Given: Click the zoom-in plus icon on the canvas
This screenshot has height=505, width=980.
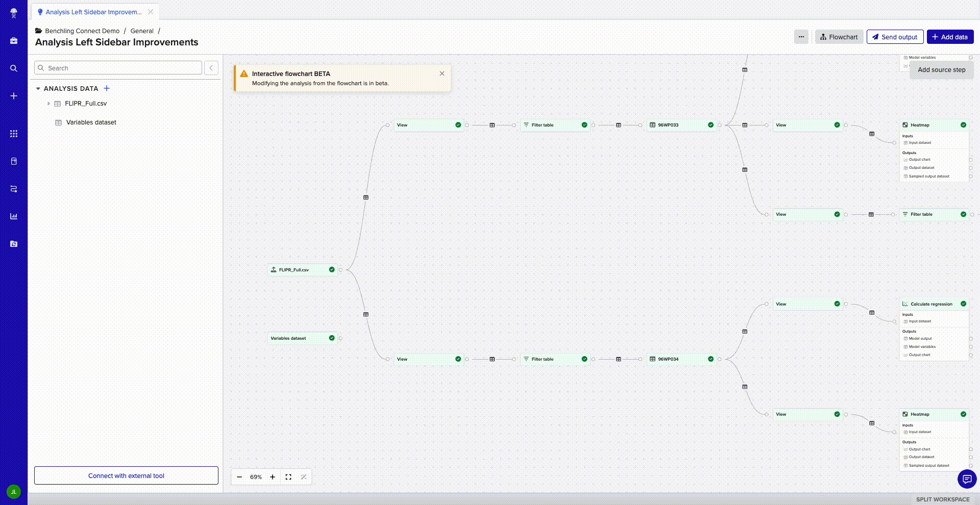Looking at the screenshot, I should 272,477.
